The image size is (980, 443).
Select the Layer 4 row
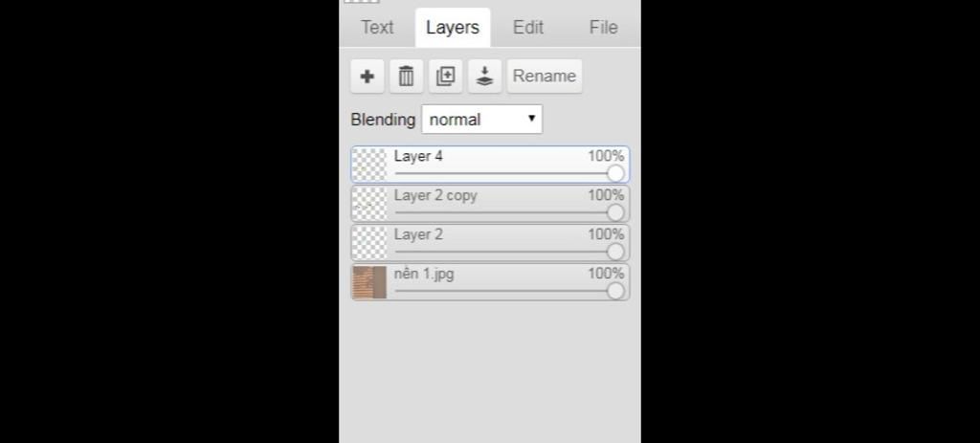[x=490, y=165]
